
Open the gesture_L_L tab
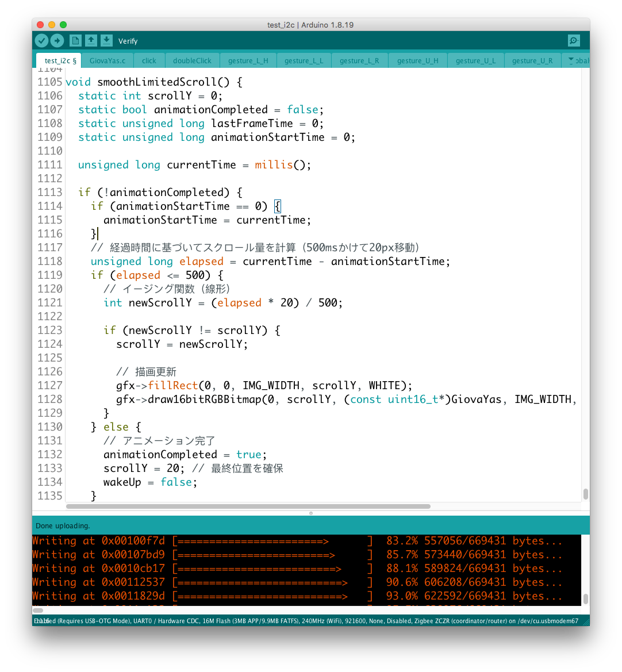pos(304,60)
